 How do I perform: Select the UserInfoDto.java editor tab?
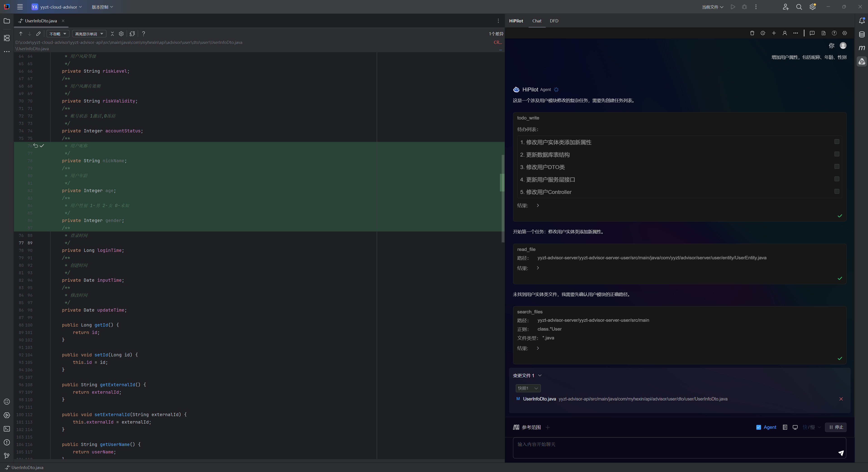(x=41, y=21)
